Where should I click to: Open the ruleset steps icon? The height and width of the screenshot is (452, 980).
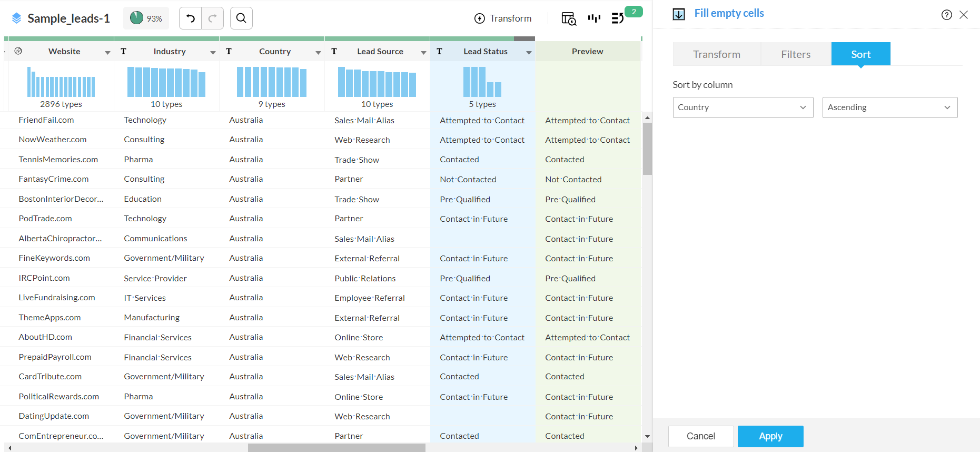tap(618, 18)
